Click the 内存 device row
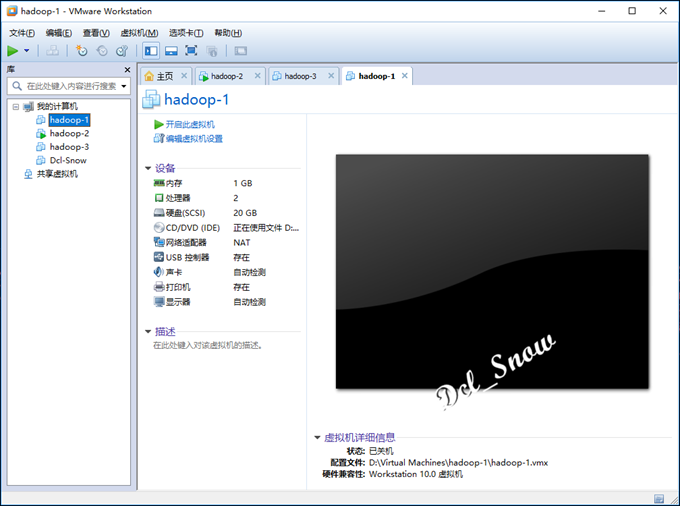The image size is (680, 506). [x=226, y=183]
